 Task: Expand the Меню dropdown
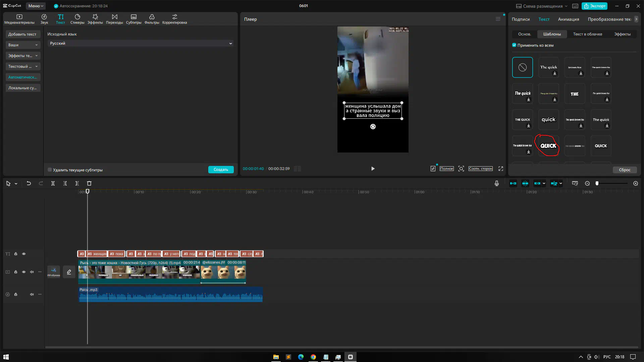click(36, 6)
